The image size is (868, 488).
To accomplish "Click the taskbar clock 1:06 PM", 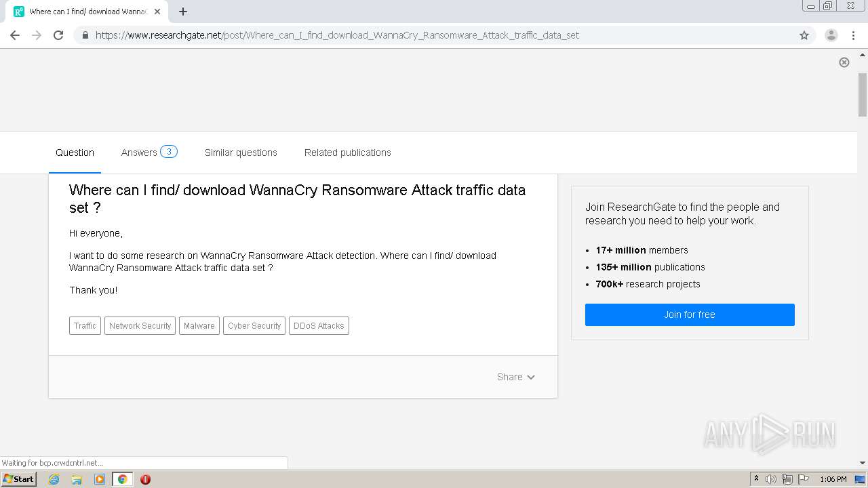I will pos(833,479).
